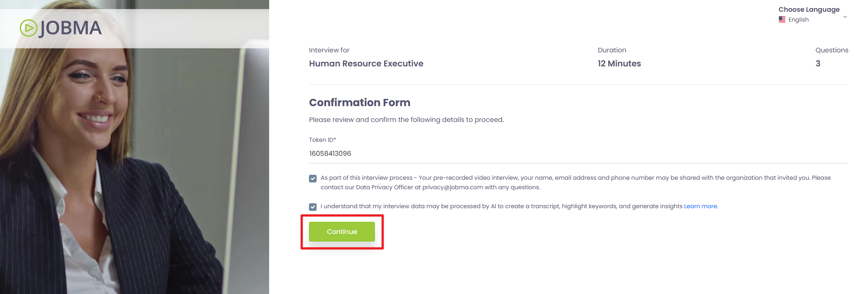The width and height of the screenshot is (868, 294).
Task: Click the question count number 3
Action: pos(818,64)
